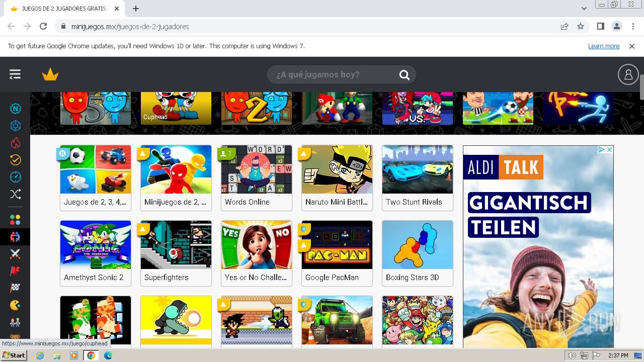Open the red flame popular games icon

point(16,143)
